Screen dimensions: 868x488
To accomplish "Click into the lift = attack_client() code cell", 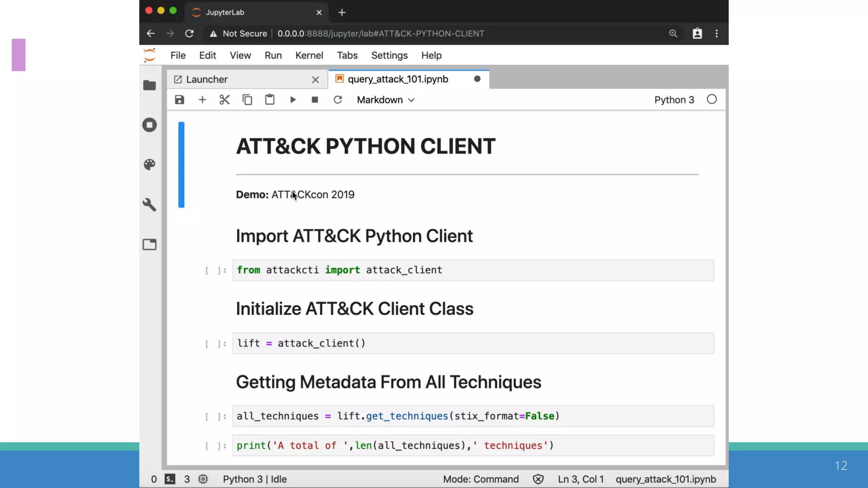I will coord(473,343).
